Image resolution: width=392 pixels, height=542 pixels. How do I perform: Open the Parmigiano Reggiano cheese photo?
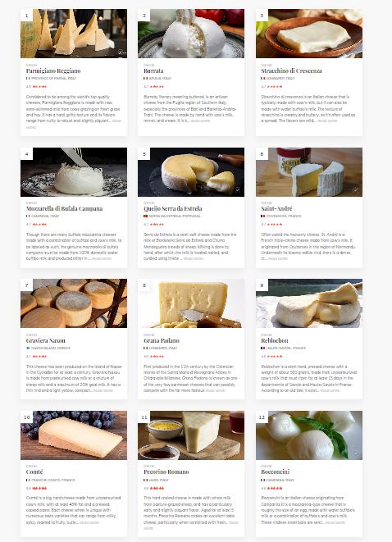(74, 34)
